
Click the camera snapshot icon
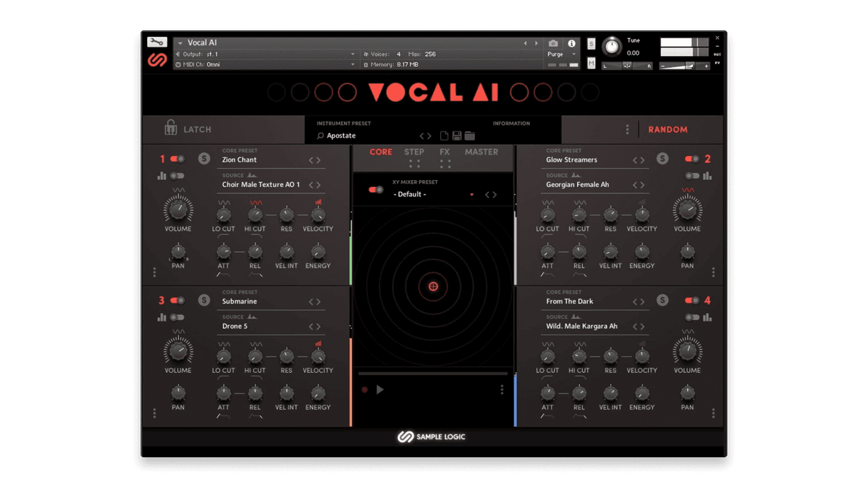pos(553,43)
